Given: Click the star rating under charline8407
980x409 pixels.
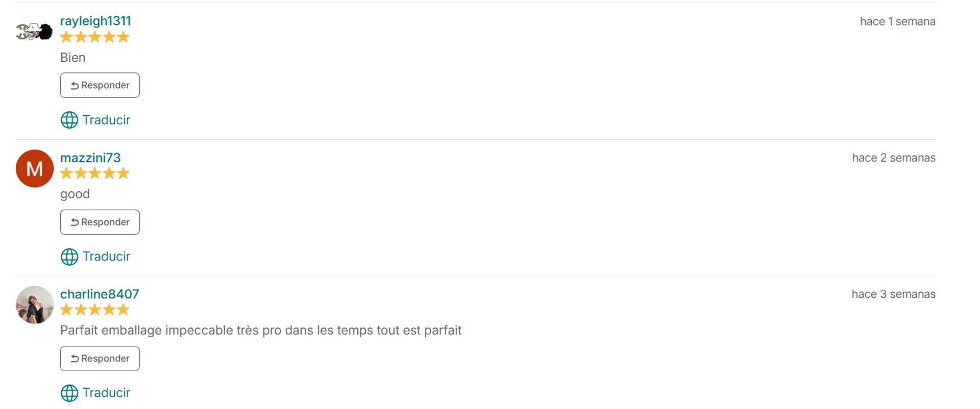Looking at the screenshot, I should 95,310.
